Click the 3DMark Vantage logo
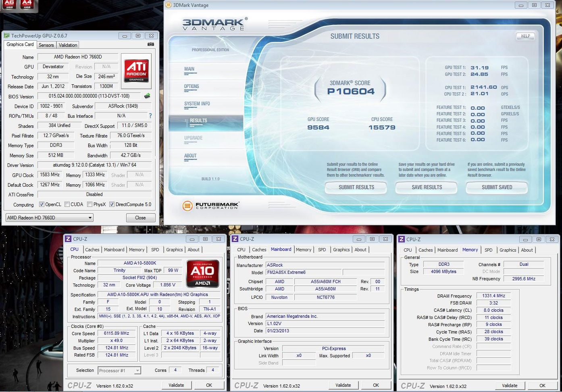 [215, 24]
